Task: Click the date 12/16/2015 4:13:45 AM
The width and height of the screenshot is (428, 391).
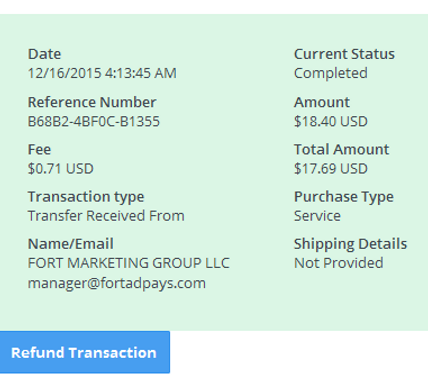Action: tap(102, 73)
